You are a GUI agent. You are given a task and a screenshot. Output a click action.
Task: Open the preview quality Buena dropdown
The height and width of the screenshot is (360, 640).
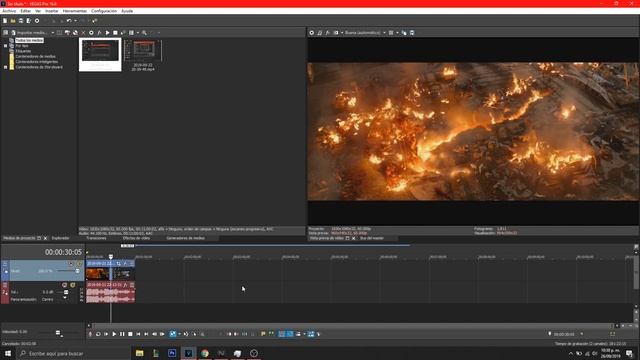[365, 33]
